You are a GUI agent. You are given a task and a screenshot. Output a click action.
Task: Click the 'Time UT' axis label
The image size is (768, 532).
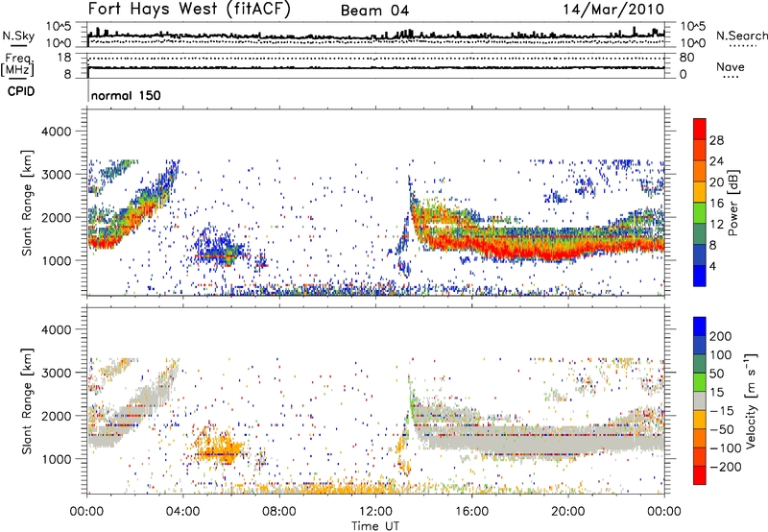(x=375, y=526)
